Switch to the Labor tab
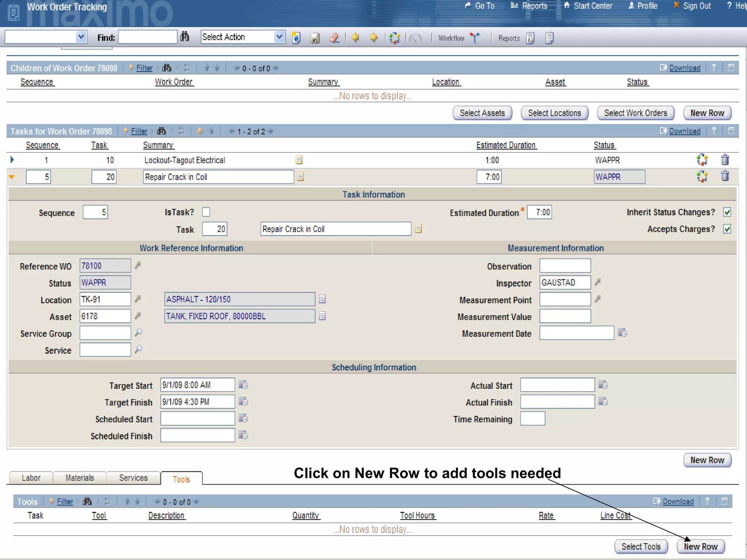 coord(31,478)
